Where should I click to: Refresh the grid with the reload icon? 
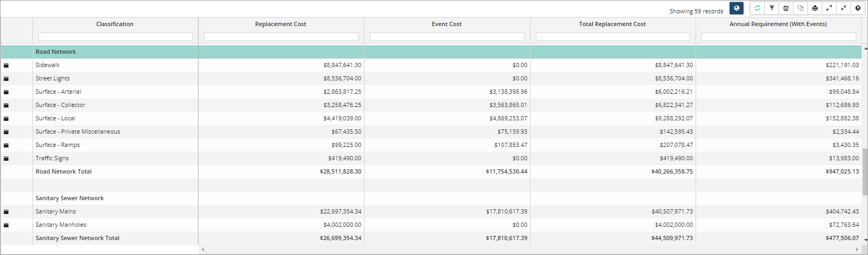tap(757, 8)
